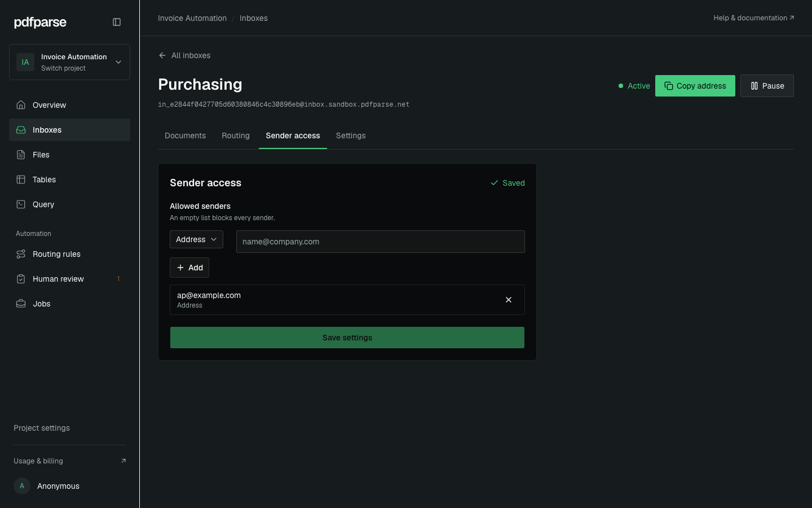This screenshot has width=812, height=508.
Task: Open Usage & billing external link
Action: [69, 461]
